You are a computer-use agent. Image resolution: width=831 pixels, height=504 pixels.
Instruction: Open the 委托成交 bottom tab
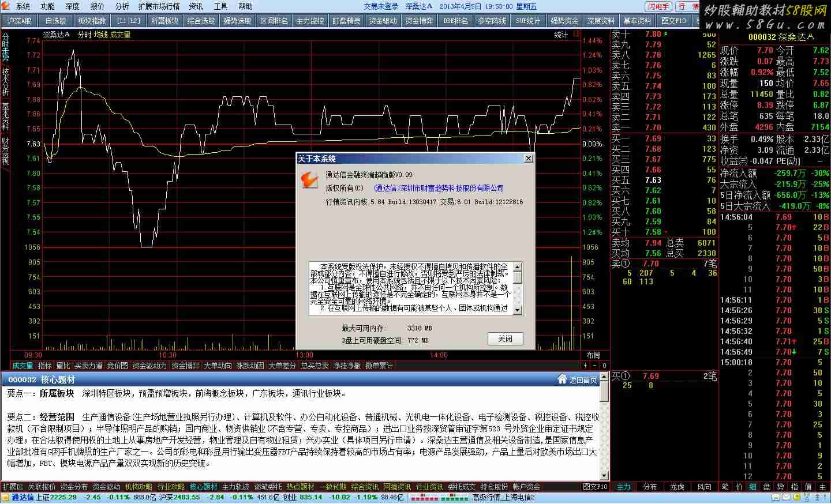point(462,487)
